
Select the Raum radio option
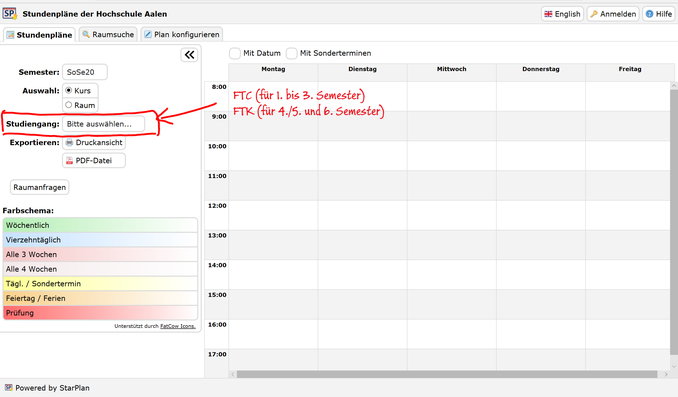(68, 105)
